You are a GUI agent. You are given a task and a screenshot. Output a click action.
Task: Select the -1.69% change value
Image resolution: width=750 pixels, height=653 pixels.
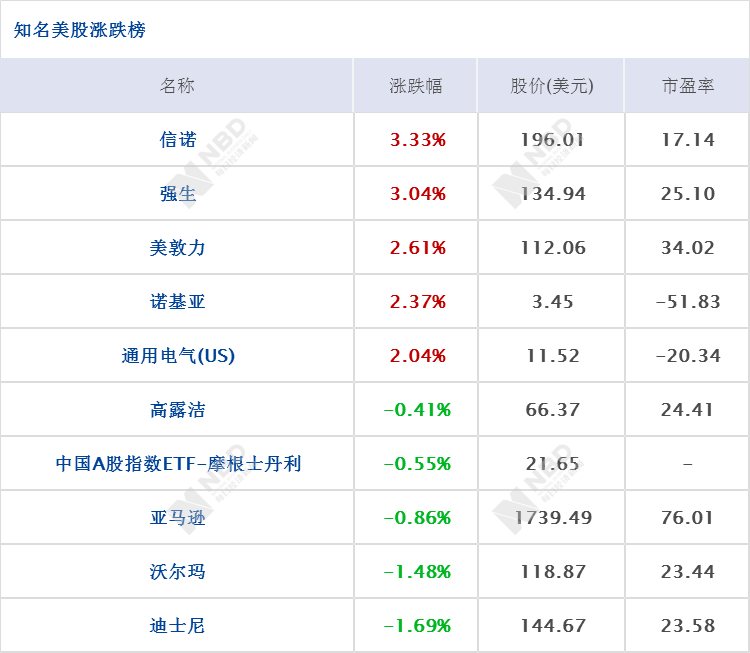coord(417,626)
